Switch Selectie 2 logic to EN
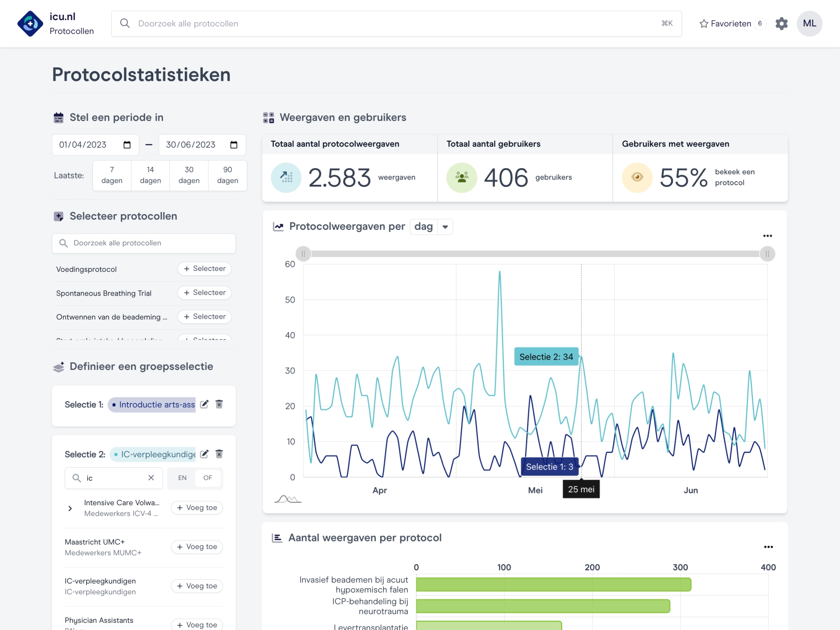Viewport: 840px width, 630px height. (182, 478)
